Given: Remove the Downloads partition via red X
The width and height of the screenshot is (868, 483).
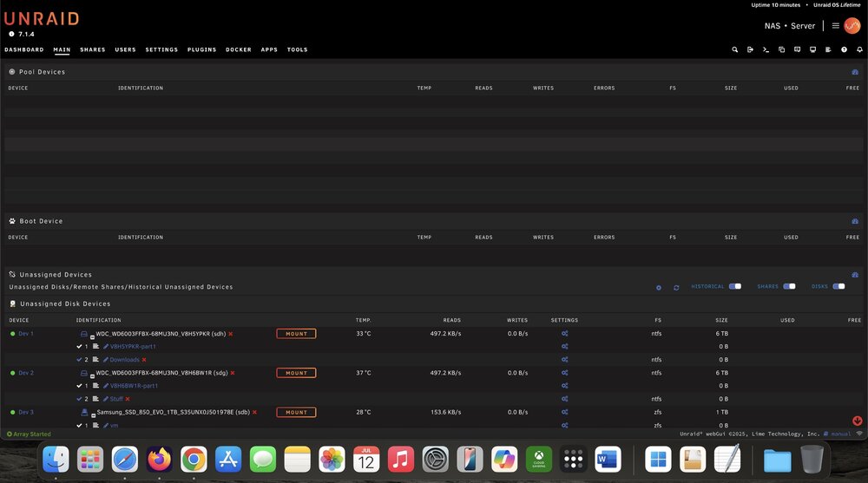Looking at the screenshot, I should (x=144, y=360).
